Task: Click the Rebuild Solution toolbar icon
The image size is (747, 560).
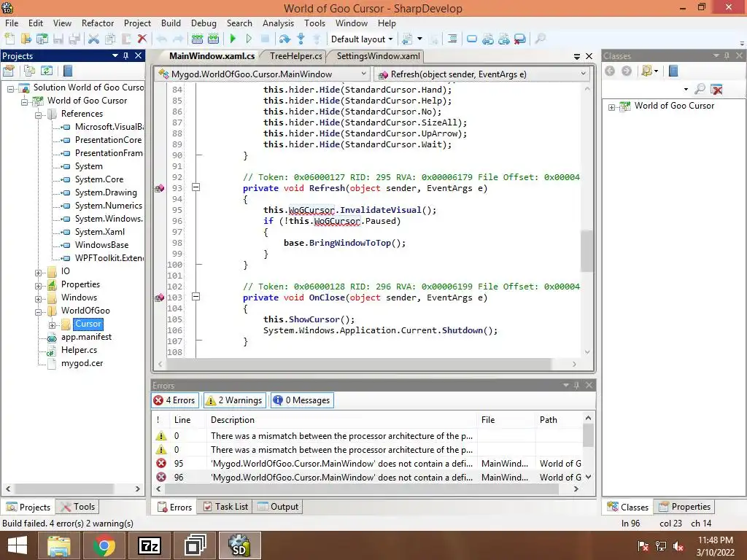Action: 214,39
